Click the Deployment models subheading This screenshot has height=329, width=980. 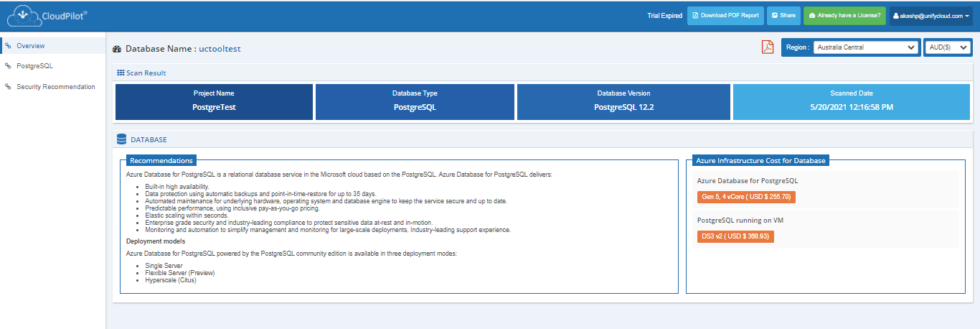tap(156, 241)
